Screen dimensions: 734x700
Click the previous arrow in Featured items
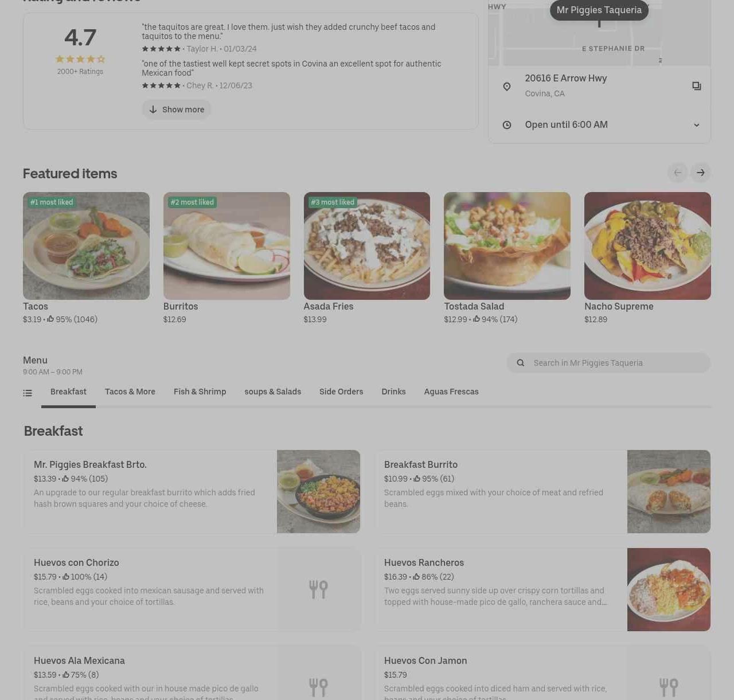tap(677, 173)
